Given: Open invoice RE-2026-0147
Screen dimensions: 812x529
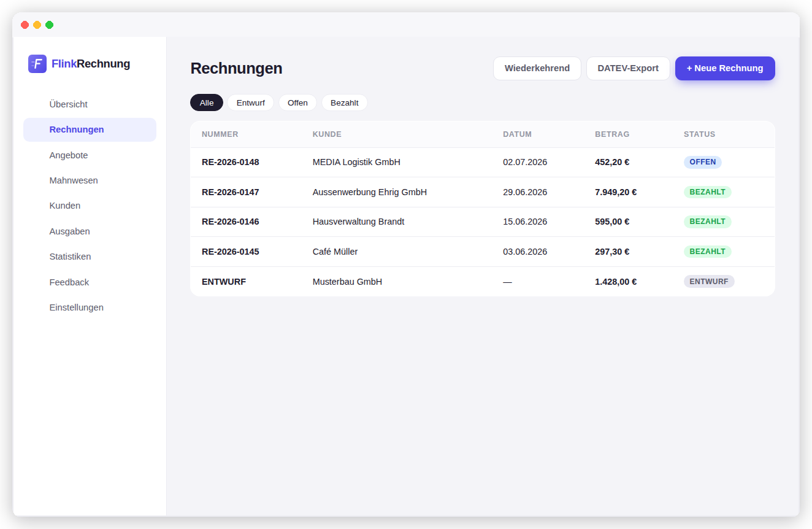Looking at the screenshot, I should pos(231,192).
